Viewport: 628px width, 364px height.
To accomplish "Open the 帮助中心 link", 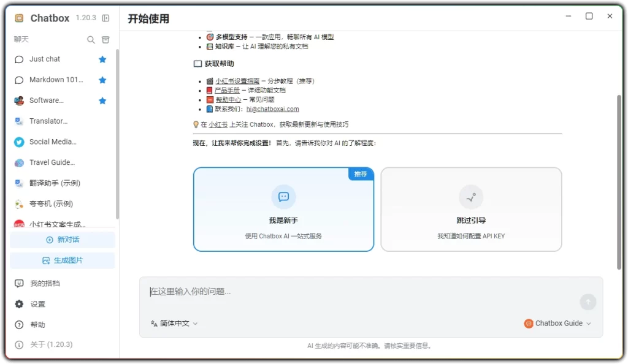I will (228, 100).
